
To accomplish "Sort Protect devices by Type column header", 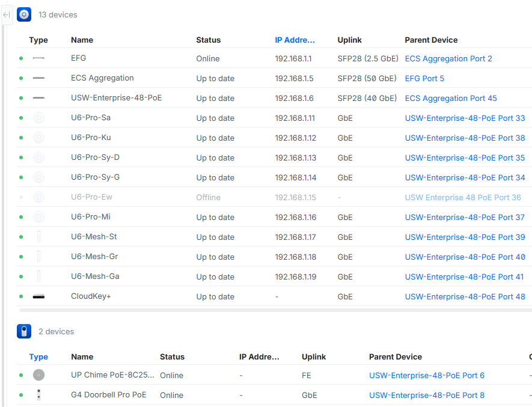I will point(38,357).
